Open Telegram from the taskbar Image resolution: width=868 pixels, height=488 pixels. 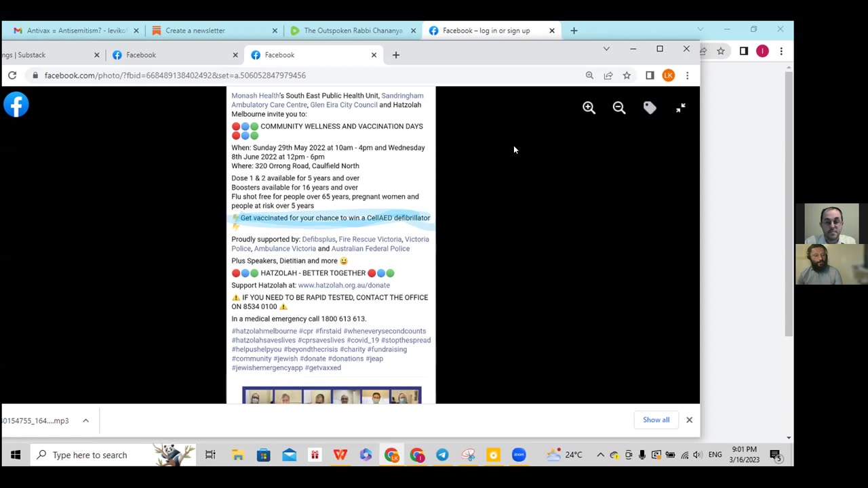click(x=442, y=455)
